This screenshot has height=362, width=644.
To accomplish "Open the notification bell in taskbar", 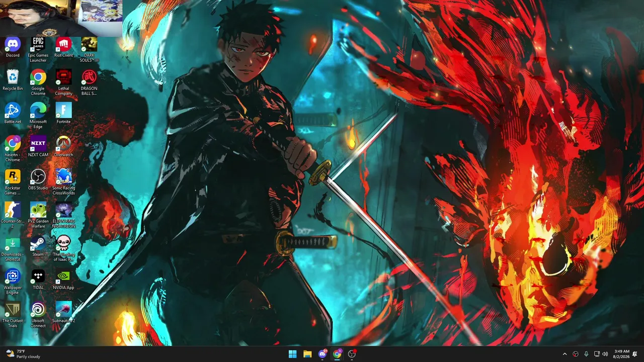I will (635, 354).
